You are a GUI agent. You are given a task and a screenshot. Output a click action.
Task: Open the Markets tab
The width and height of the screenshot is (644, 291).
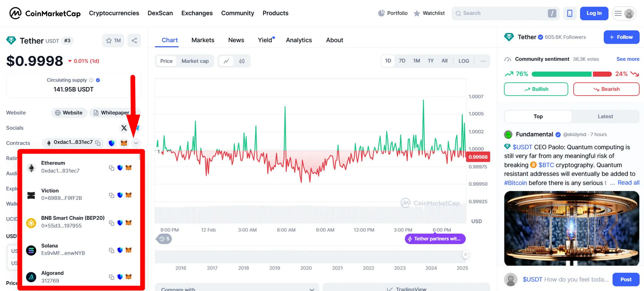click(203, 40)
